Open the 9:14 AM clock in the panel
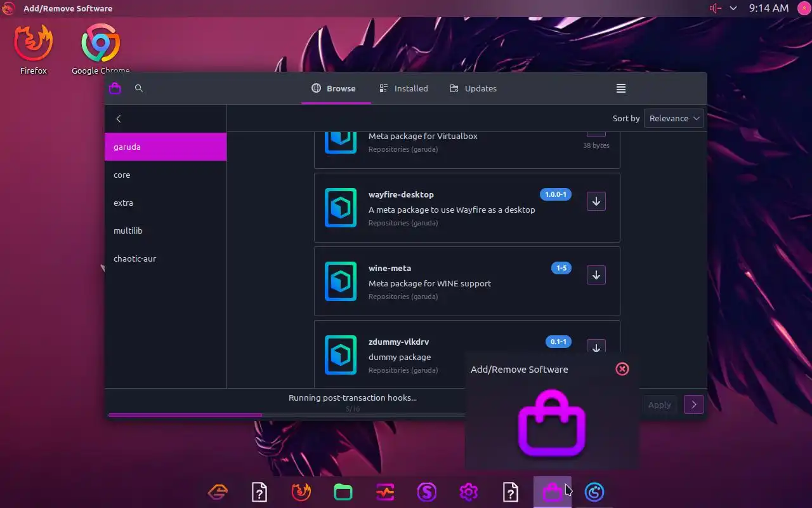812x508 pixels. [769, 8]
